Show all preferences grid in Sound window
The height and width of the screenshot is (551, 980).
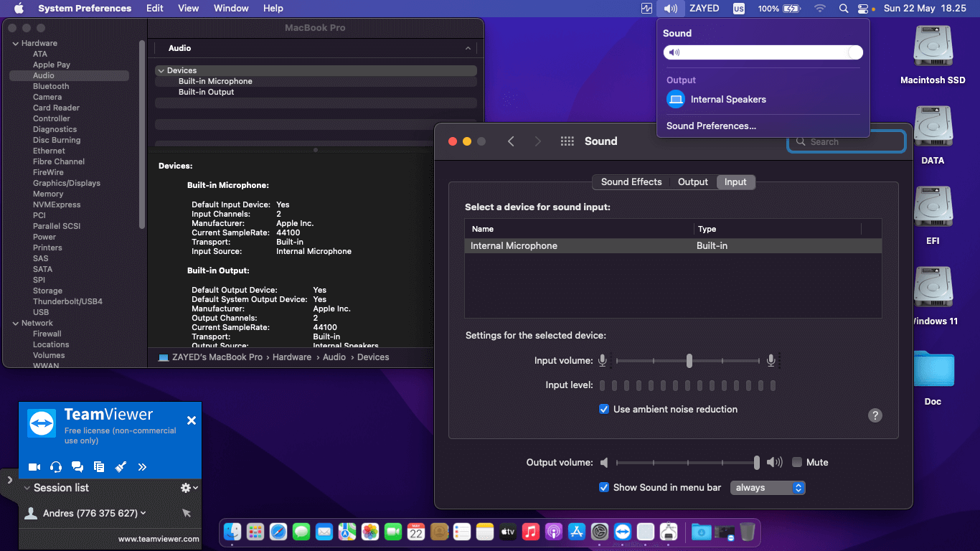[x=567, y=141]
